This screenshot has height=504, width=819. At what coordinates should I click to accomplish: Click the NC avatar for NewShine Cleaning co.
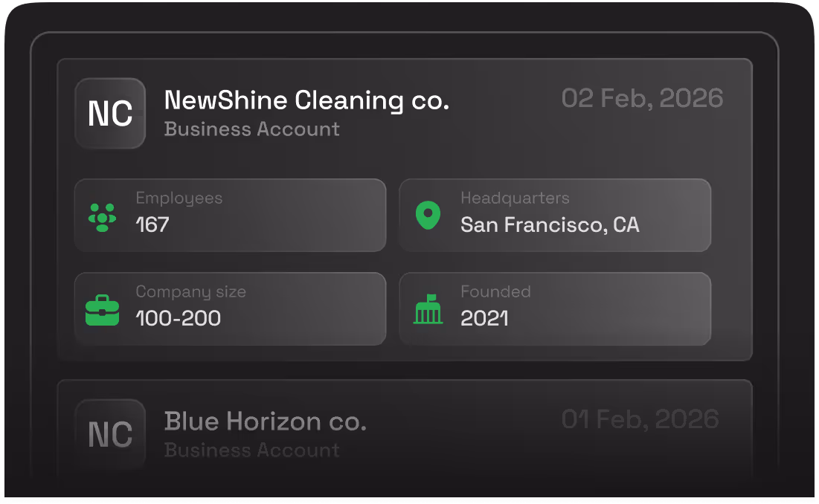coord(109,113)
